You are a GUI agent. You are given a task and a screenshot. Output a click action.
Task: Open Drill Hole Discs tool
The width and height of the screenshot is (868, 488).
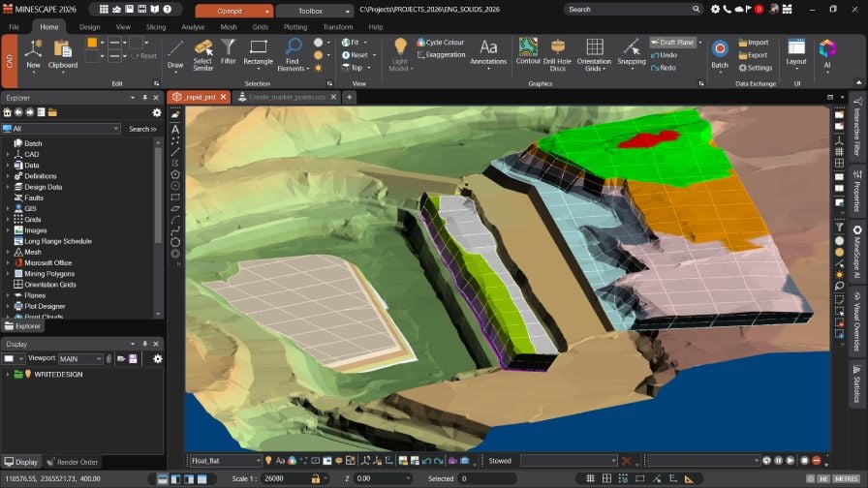(x=557, y=55)
